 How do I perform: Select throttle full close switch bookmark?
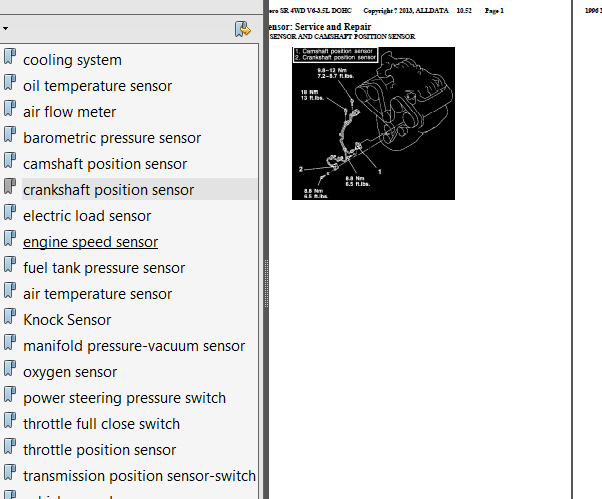click(101, 424)
